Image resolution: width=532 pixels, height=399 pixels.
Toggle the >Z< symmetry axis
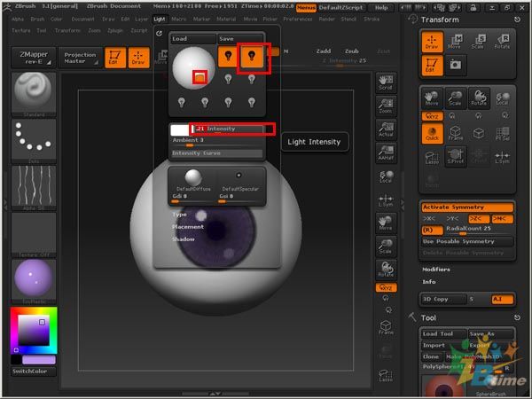pyautogui.click(x=478, y=218)
